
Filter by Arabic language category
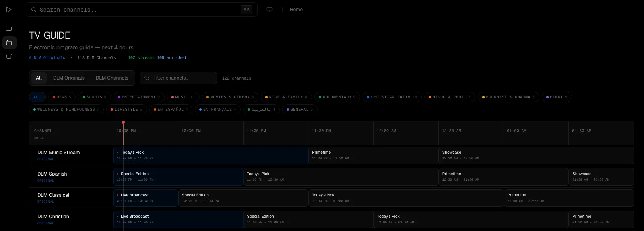point(261,110)
